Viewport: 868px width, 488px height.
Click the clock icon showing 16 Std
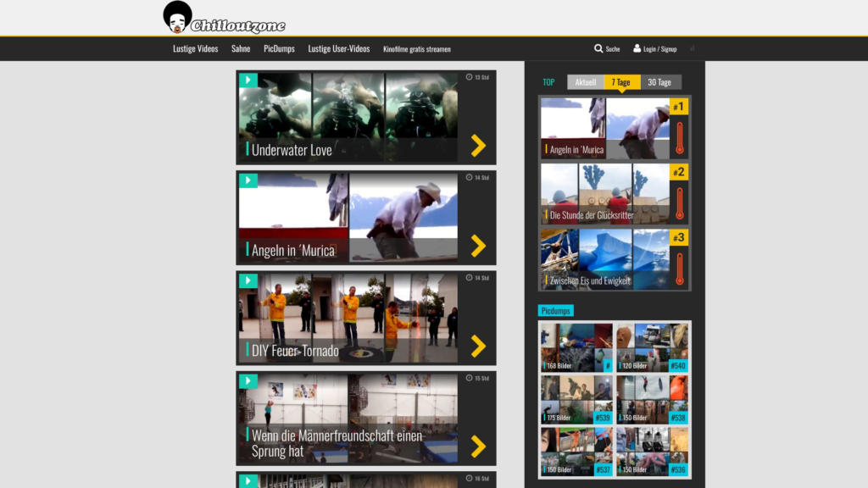[x=469, y=478]
